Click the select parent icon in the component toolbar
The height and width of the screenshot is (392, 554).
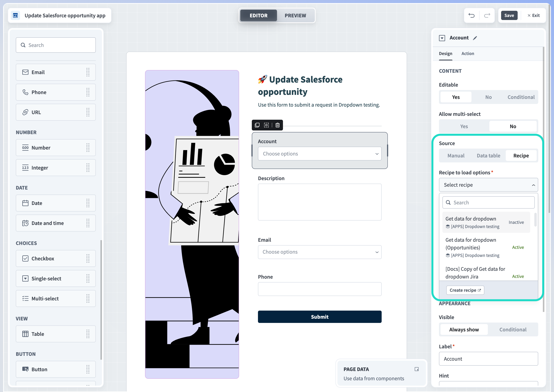[266, 125]
